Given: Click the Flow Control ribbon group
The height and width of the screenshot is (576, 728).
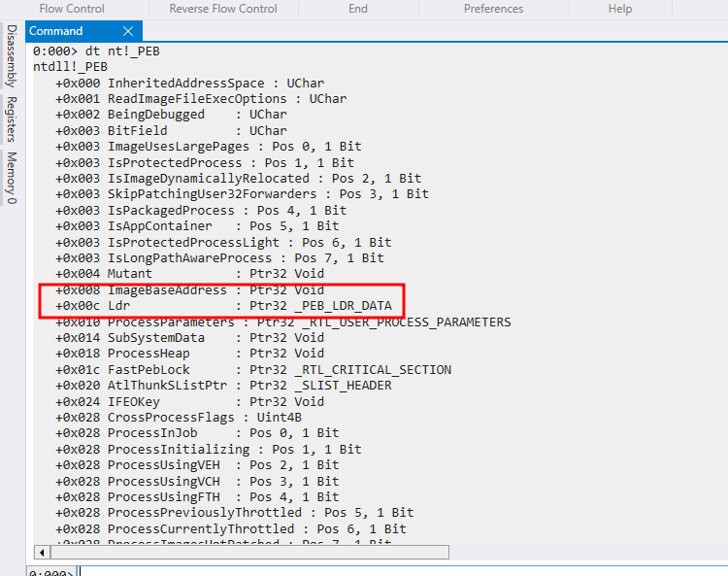Looking at the screenshot, I should [71, 9].
